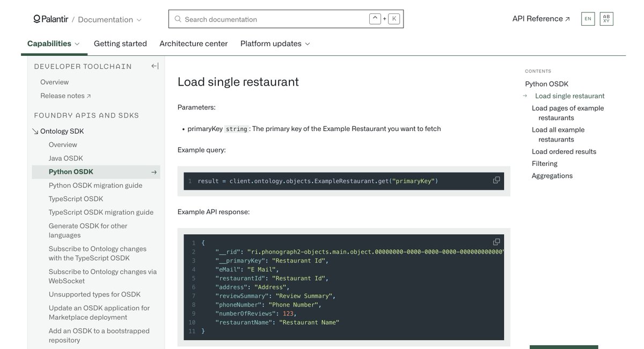Open Overview under Ontology SDK
Screen dimensions: 644x349
pos(63,144)
